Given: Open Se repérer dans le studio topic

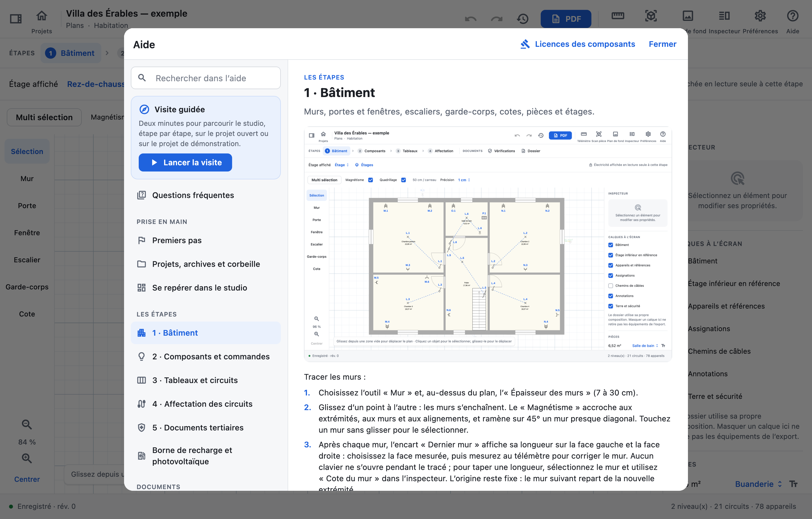Looking at the screenshot, I should click(x=206, y=287).
